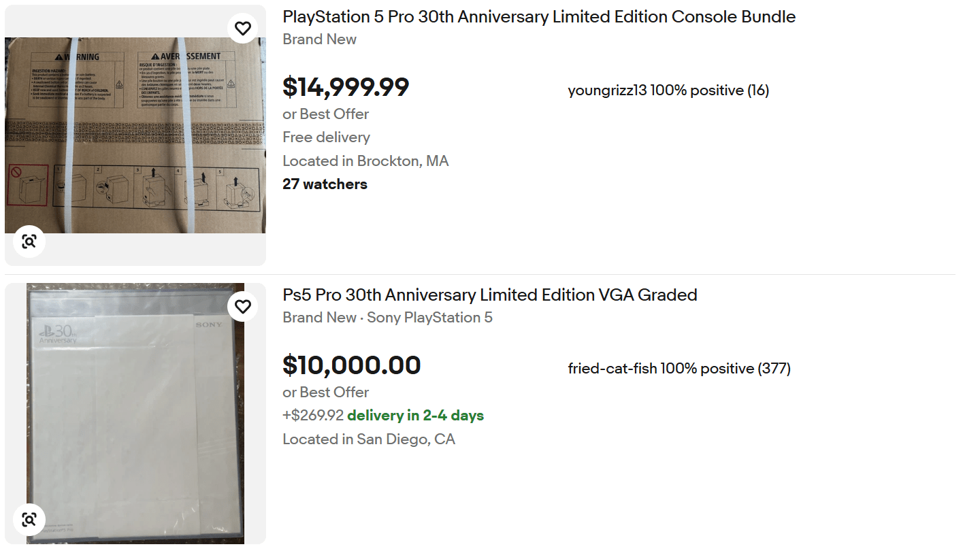Image resolution: width=980 pixels, height=551 pixels.
Task: View the 30th Anniversary Sony box photo
Action: (x=135, y=414)
